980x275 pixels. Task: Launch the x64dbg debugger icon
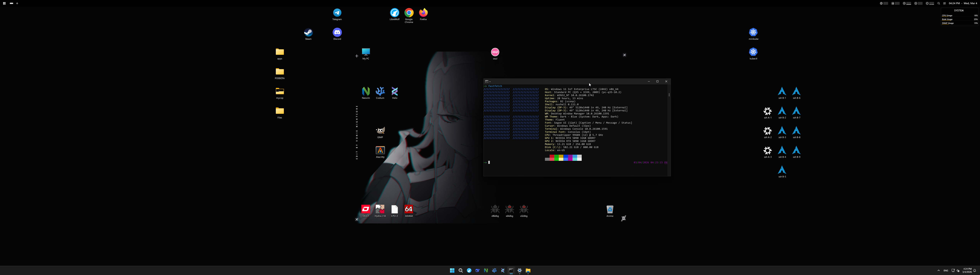(x=509, y=209)
